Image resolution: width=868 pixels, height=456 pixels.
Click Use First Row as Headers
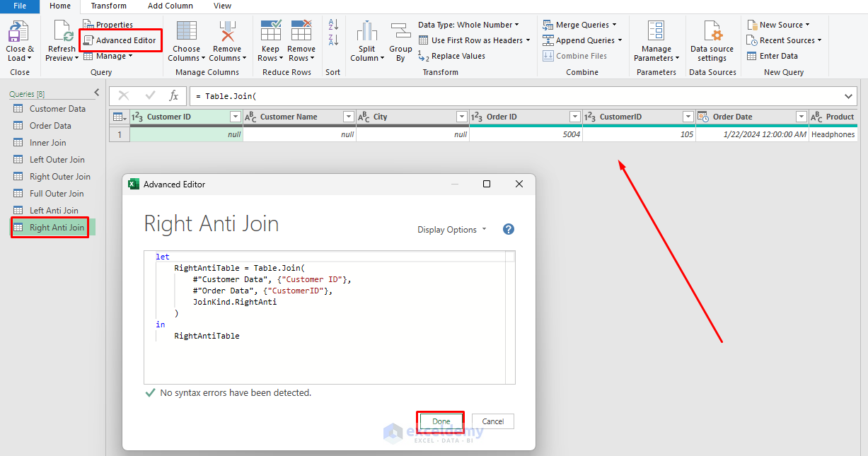474,40
